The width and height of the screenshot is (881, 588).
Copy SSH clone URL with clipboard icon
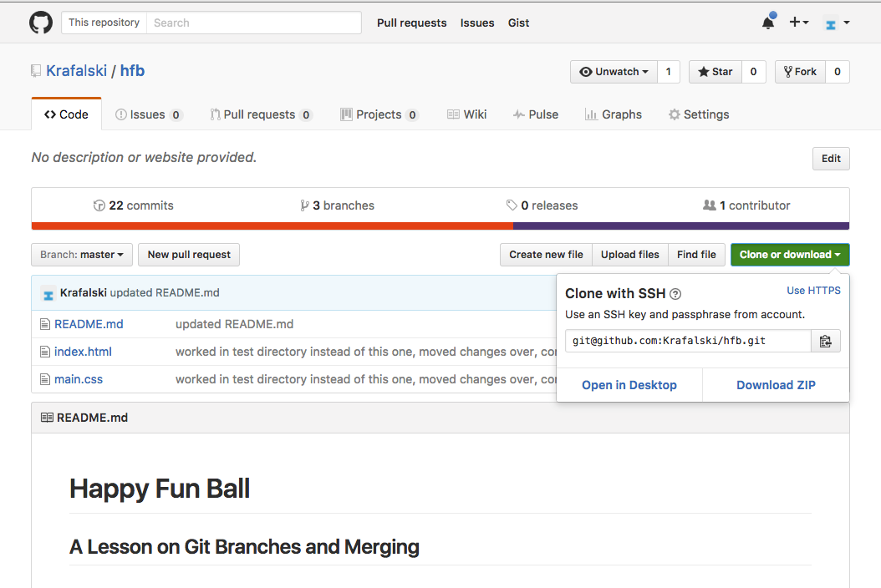click(x=825, y=341)
